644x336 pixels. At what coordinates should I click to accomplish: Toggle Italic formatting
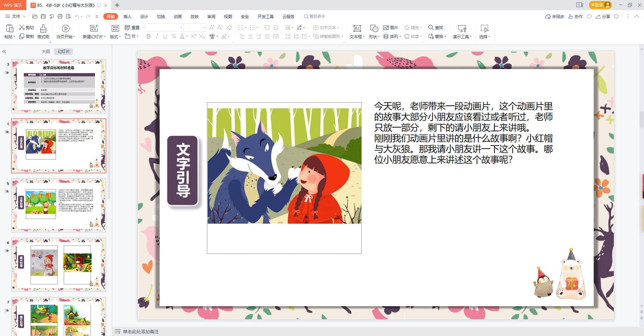tap(157, 36)
